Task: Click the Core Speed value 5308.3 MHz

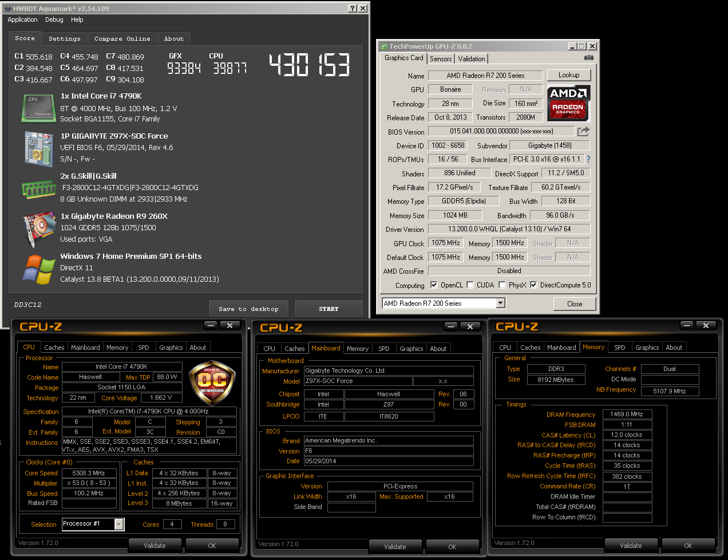Action: 89,473
